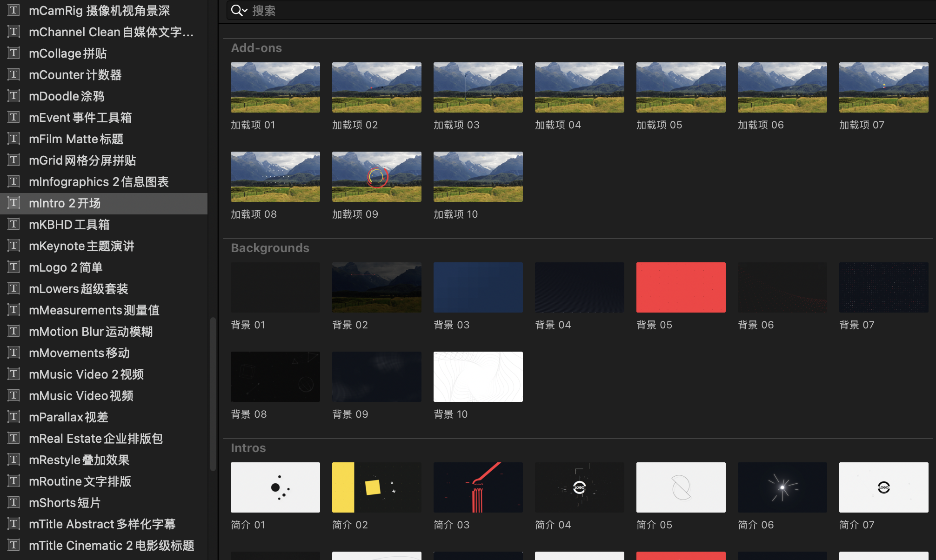Screen dimensions: 936x560
Task: Click the title icon beside mKBHD 工具箱
Action: 14,224
